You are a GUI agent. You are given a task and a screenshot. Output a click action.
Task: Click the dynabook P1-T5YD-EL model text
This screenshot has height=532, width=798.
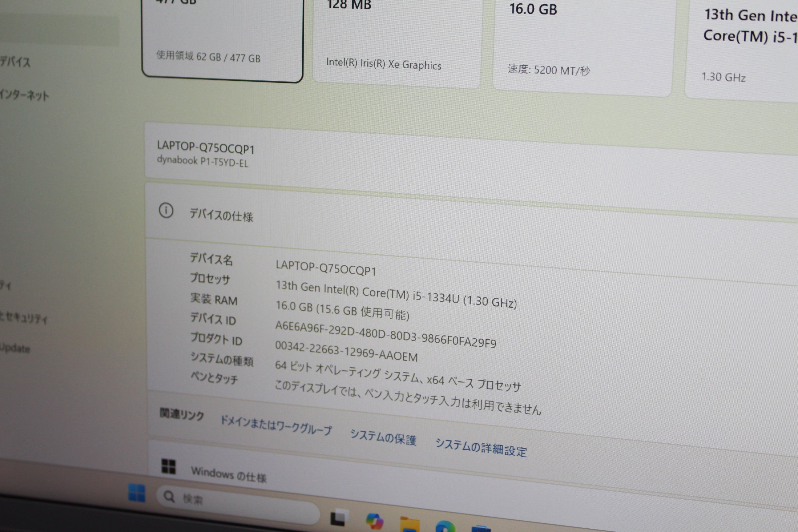click(x=203, y=161)
